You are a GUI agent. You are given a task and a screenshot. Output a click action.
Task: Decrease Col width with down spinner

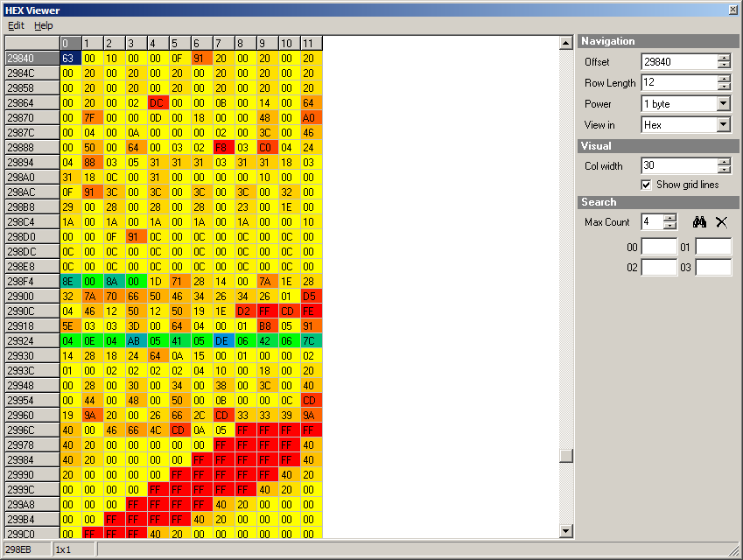(724, 169)
